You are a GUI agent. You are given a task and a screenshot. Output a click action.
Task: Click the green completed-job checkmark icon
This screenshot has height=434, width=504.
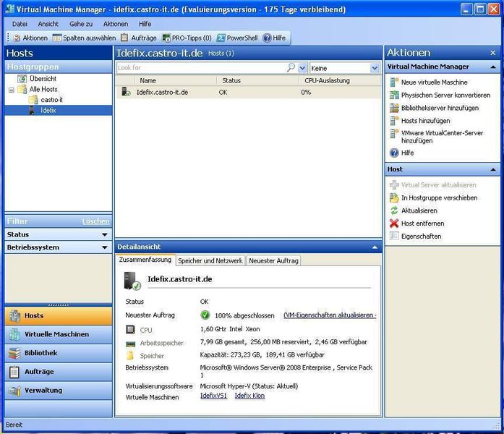205,315
